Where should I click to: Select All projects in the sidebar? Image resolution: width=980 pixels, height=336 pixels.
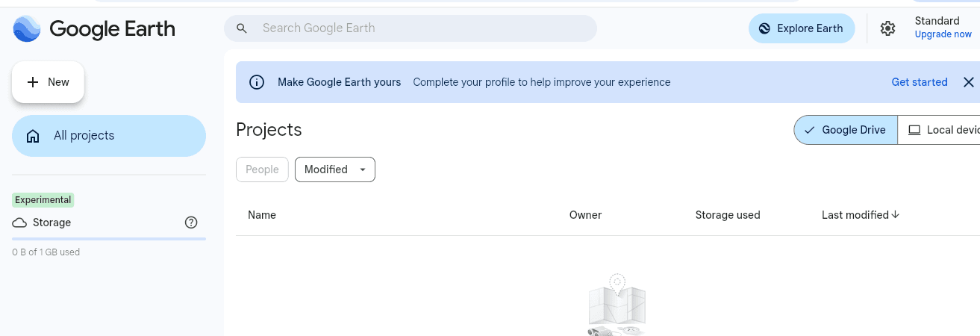109,136
